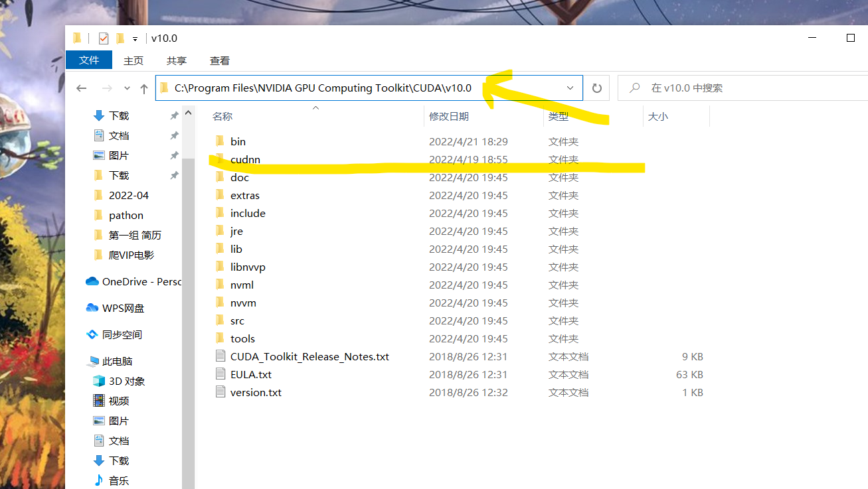Open 同步空间 in navigation pane
The height and width of the screenshot is (489, 868).
(114, 334)
